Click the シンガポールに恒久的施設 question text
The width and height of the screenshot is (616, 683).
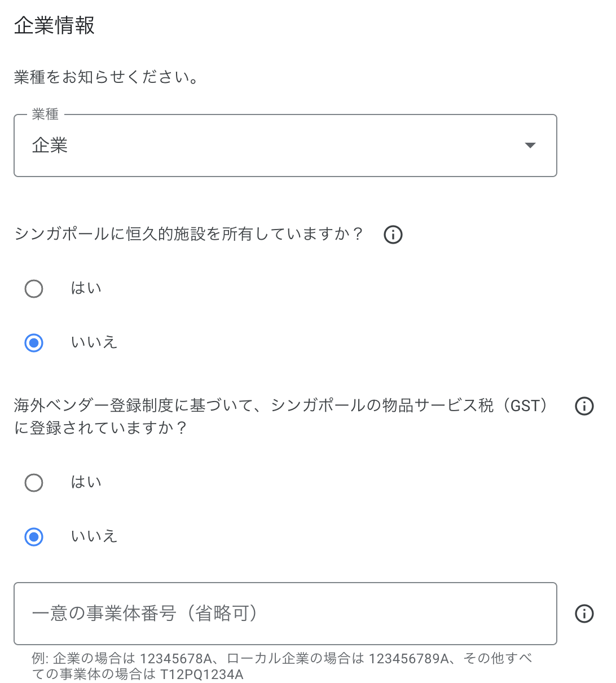pyautogui.click(x=189, y=234)
